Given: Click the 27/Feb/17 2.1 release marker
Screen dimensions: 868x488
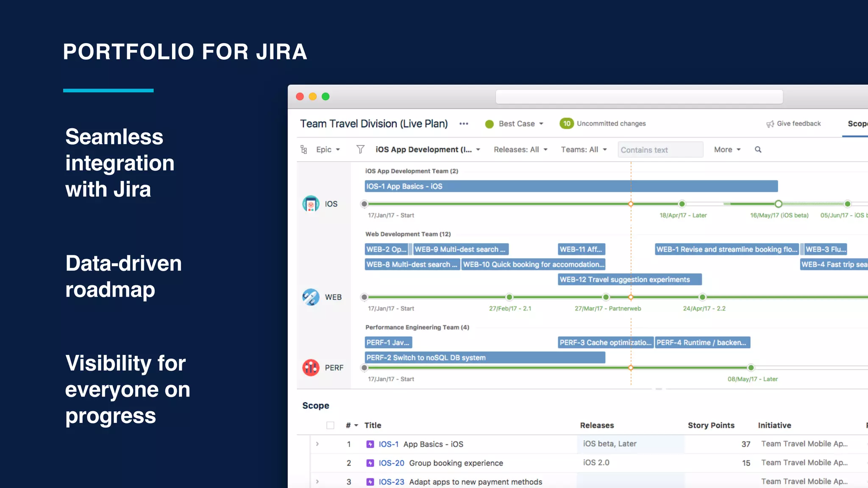Looking at the screenshot, I should pyautogui.click(x=509, y=297).
